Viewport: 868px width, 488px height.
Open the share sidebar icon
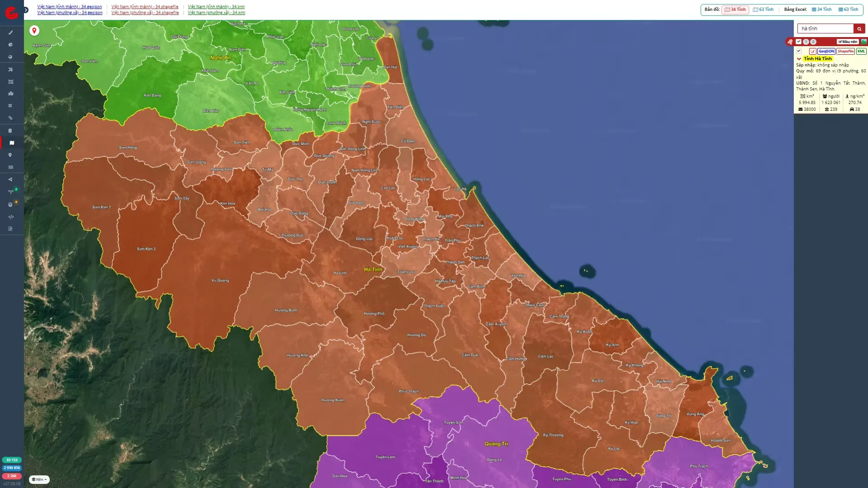pos(10,180)
